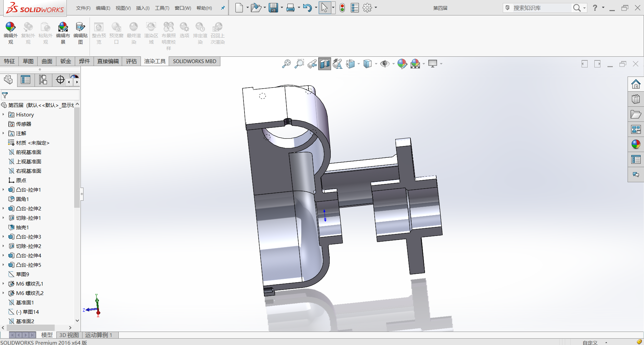Click Zoom to Fit magnifier icon

(x=286, y=64)
